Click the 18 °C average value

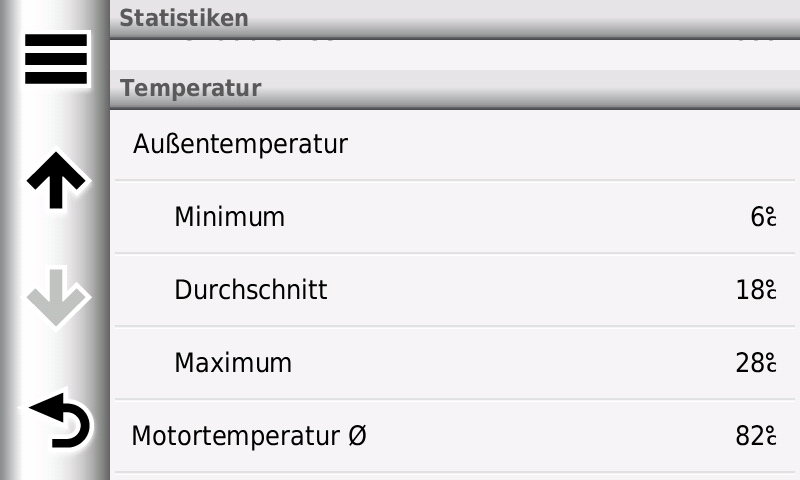pyautogui.click(x=756, y=290)
